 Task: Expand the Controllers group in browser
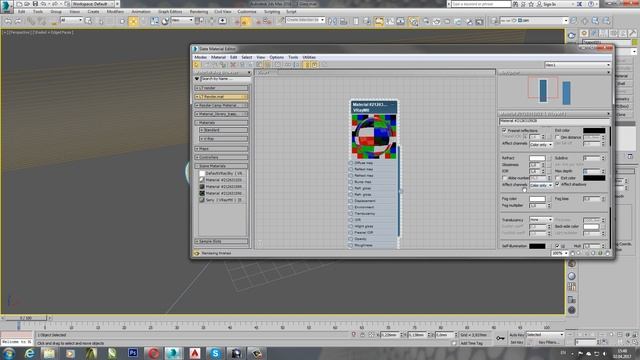222,158
